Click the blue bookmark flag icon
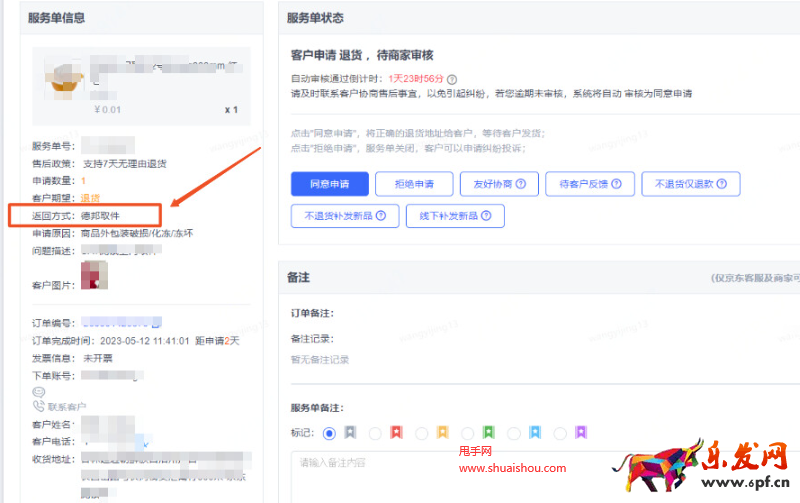 (535, 433)
